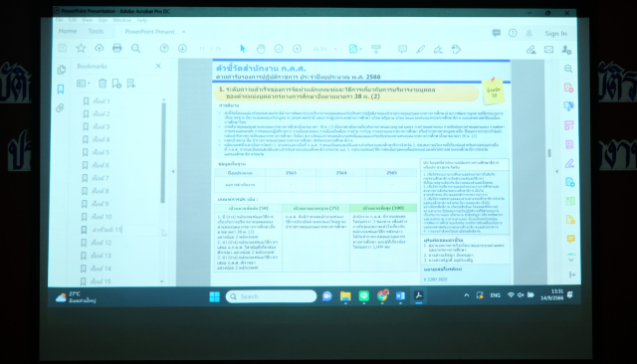The image size is (637, 364).
Task: Open the chat/messages icon near Sign In
Action: coord(497,33)
